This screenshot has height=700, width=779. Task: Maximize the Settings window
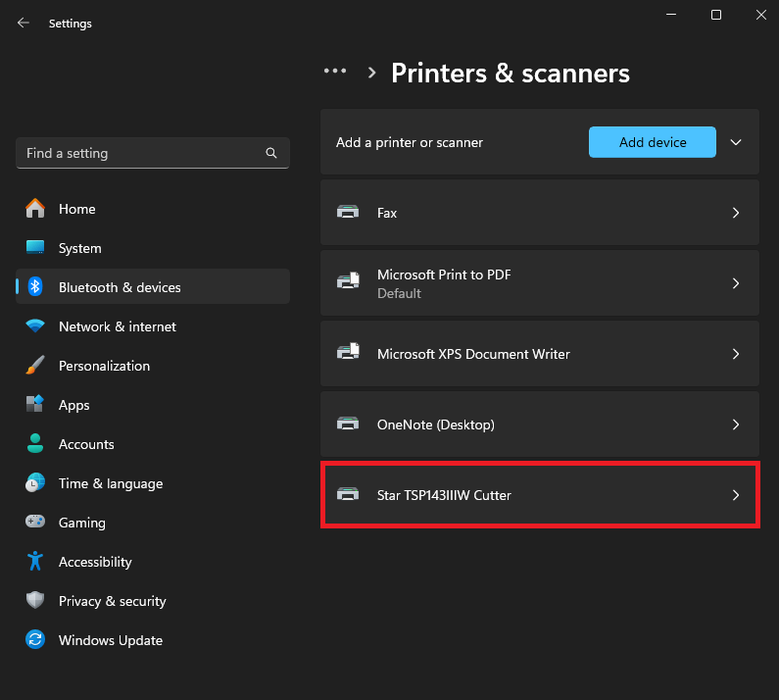[716, 15]
